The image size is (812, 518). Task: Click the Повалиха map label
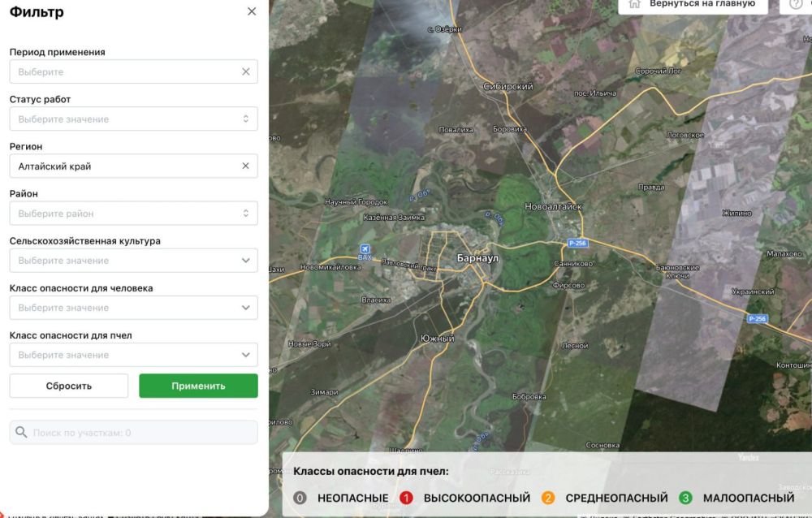456,130
